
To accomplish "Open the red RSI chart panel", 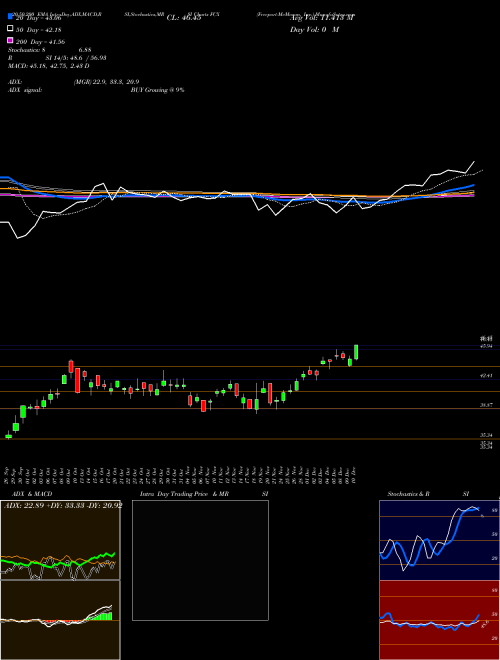I will [x=439, y=620].
